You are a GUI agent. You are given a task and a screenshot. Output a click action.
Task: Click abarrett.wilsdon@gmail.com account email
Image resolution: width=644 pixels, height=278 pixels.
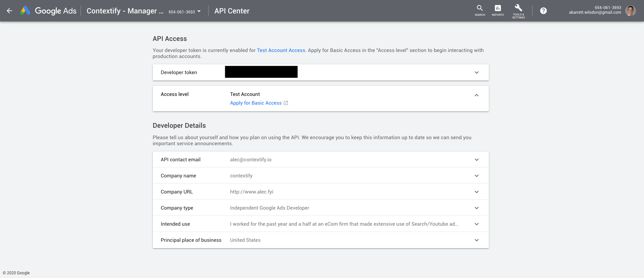[595, 12]
